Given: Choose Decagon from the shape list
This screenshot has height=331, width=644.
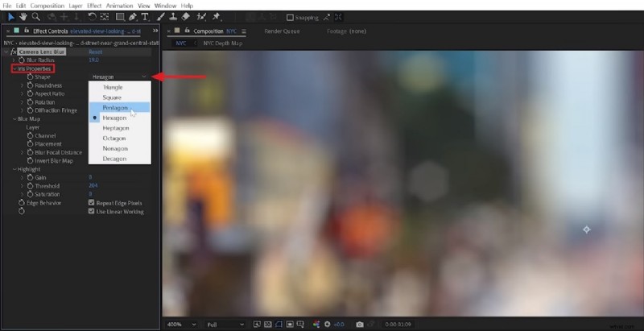Looking at the screenshot, I should coord(119,159).
